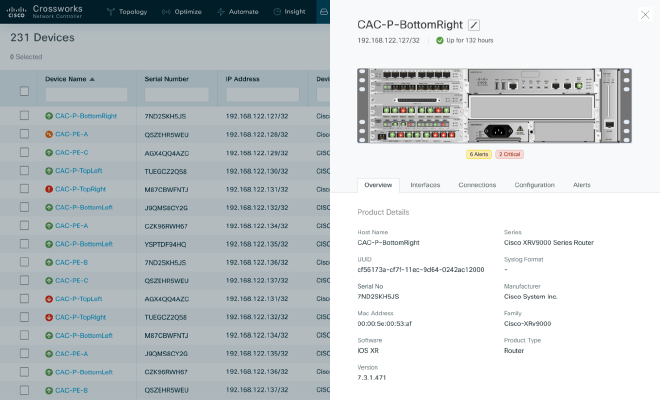
Task: Click the IP Address filter field
Action: tap(262, 94)
